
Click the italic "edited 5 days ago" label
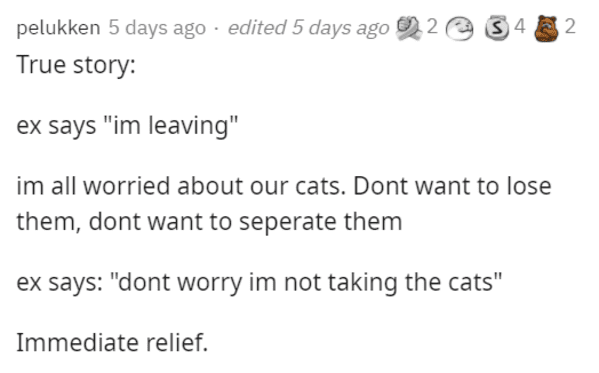[x=308, y=28]
